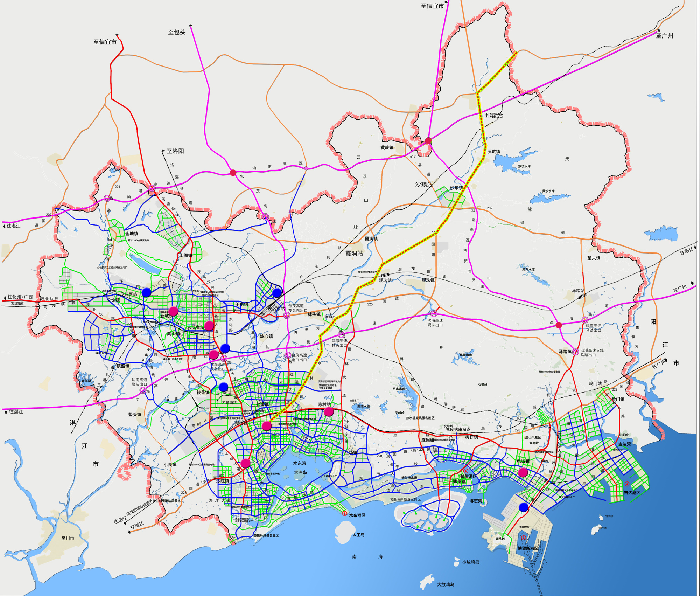Click the blue dot near 茂名东站
Screen dimensions: 700x596
coord(277,293)
